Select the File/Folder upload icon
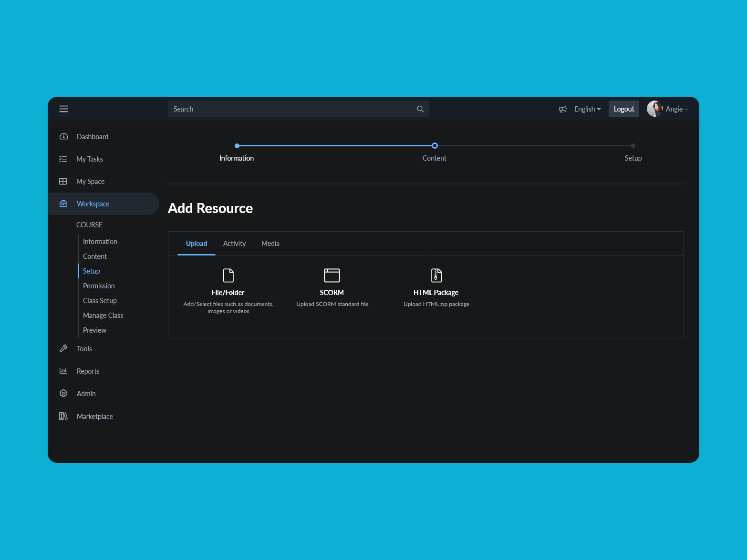Image resolution: width=747 pixels, height=560 pixels. pos(228,275)
